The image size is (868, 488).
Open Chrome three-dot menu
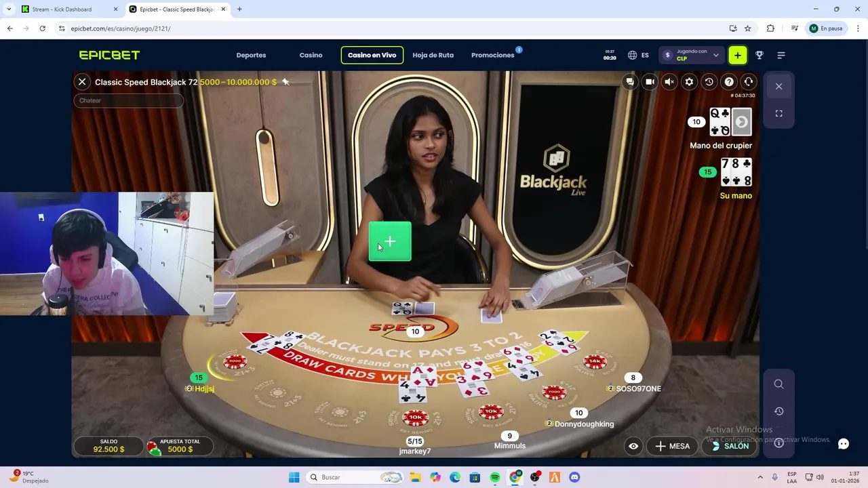858,28
